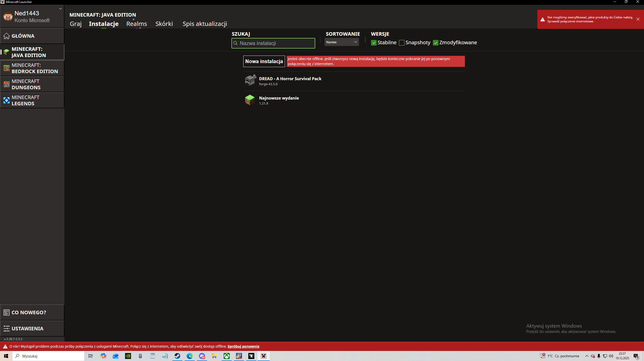This screenshot has height=361, width=644.
Task: Open the Sortowanie Nazwa dropdown
Action: tap(341, 42)
